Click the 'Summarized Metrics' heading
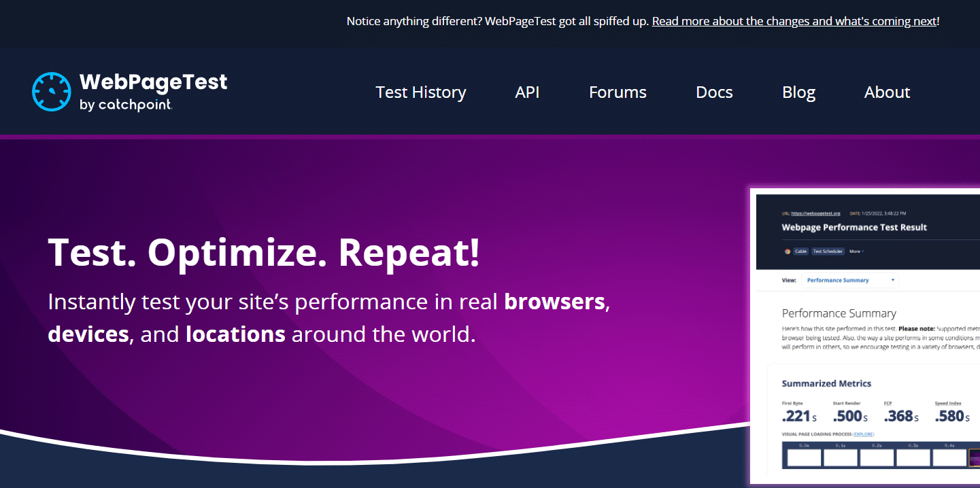980x488 pixels. tap(826, 383)
